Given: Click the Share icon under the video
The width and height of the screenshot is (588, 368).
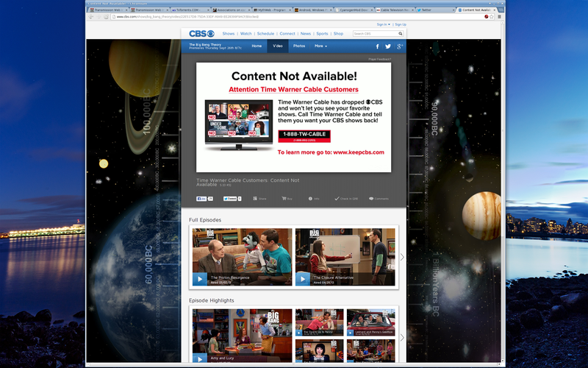Looking at the screenshot, I should [x=255, y=199].
